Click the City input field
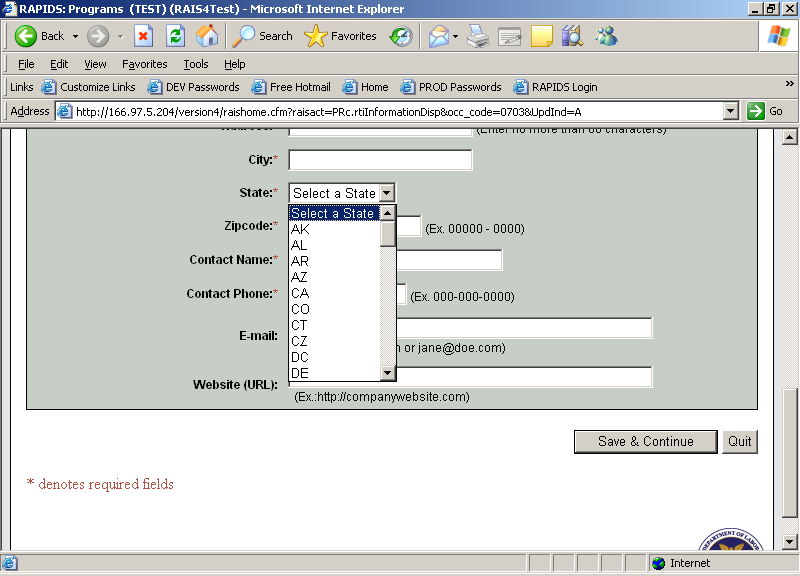The width and height of the screenshot is (800, 576). (x=380, y=160)
